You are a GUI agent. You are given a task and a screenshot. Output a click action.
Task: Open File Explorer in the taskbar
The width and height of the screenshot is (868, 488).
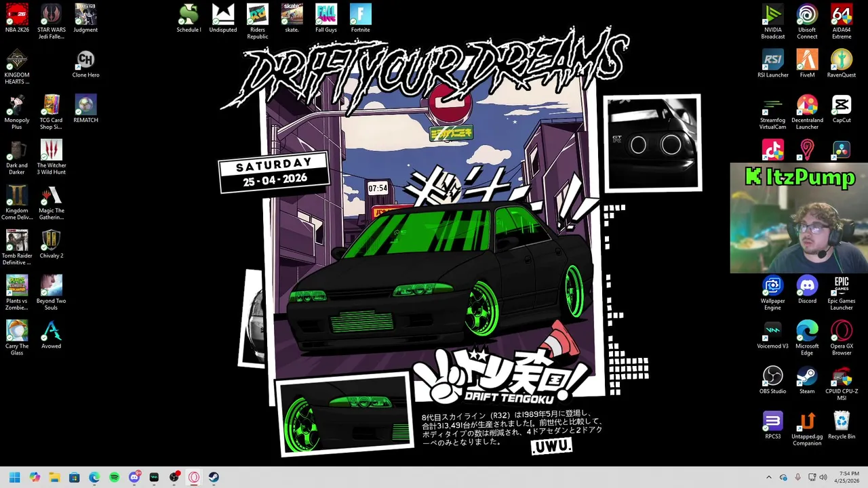pyautogui.click(x=54, y=477)
